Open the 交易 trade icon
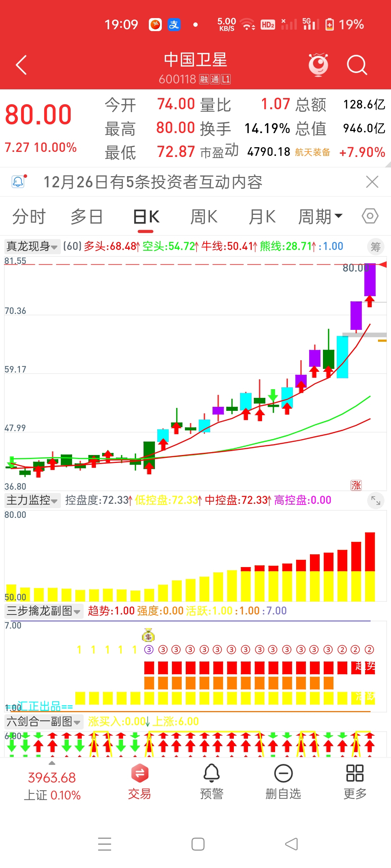Viewport: 391px width, 868px height. click(x=140, y=782)
